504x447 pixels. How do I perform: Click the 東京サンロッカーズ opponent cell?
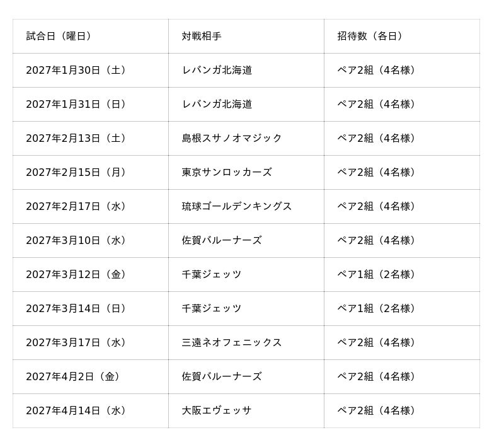(x=246, y=172)
